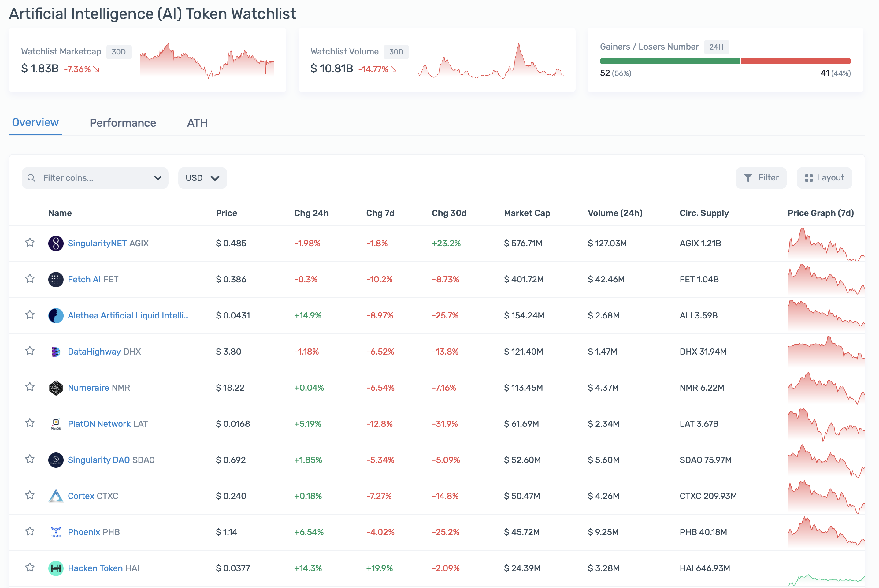Click the Hacken Token logo
The width and height of the screenshot is (879, 588).
56,568
